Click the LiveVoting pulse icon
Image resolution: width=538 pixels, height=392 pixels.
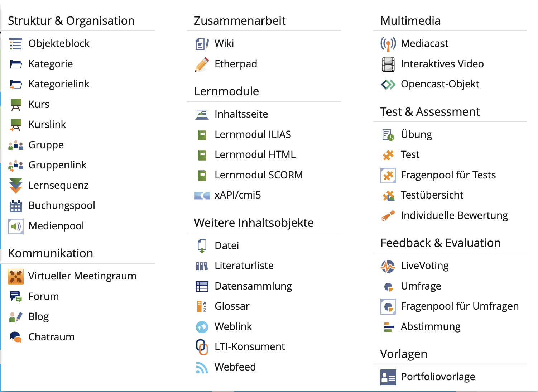point(388,266)
